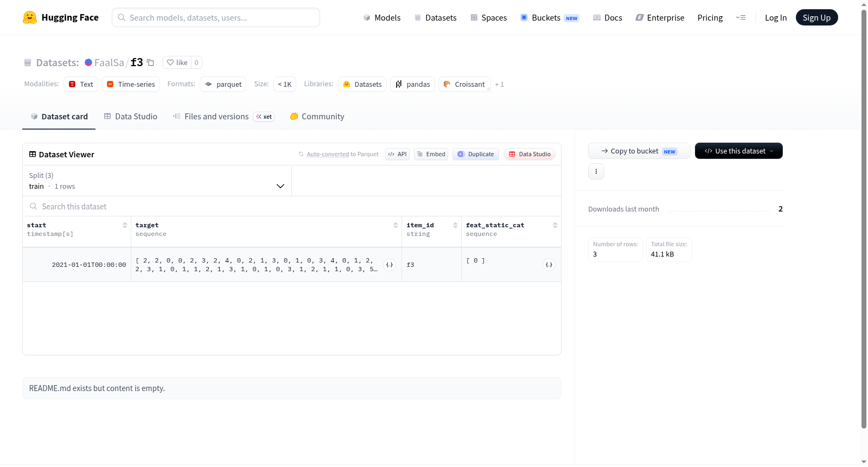This screenshot has height=467, width=868.
Task: Click the Datasets stack icon in breadcrumb
Action: (28, 62)
